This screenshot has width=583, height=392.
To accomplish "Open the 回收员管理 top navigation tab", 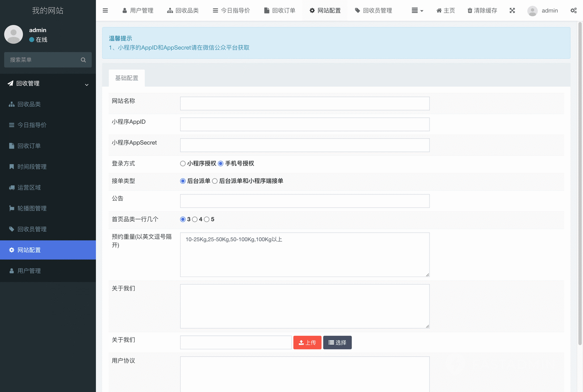I will coord(373,10).
